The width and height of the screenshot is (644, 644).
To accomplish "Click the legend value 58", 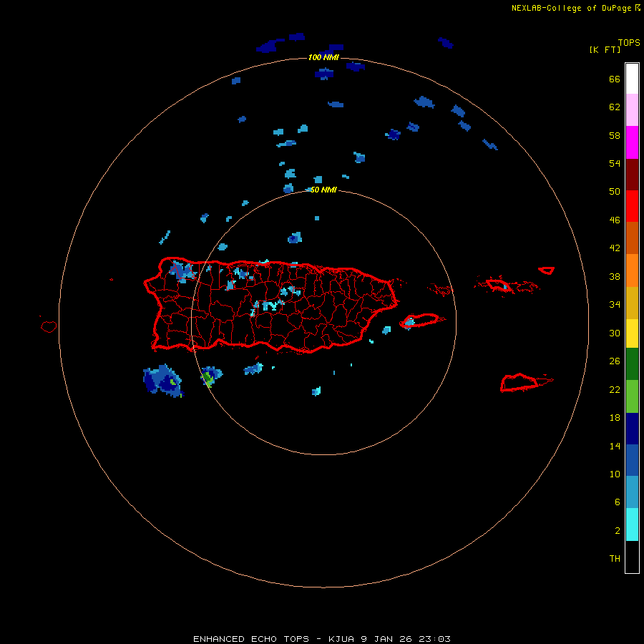I will pyautogui.click(x=615, y=135).
